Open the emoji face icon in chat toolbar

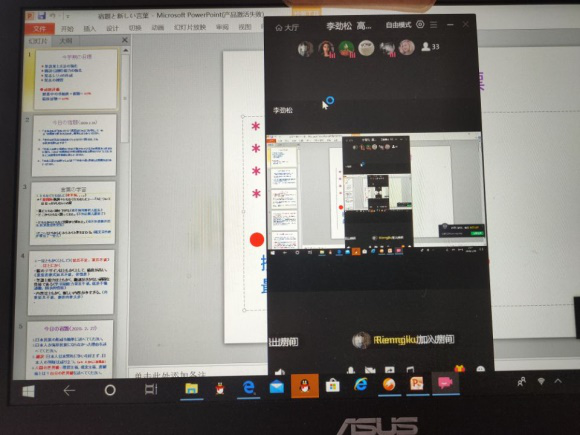point(480,369)
